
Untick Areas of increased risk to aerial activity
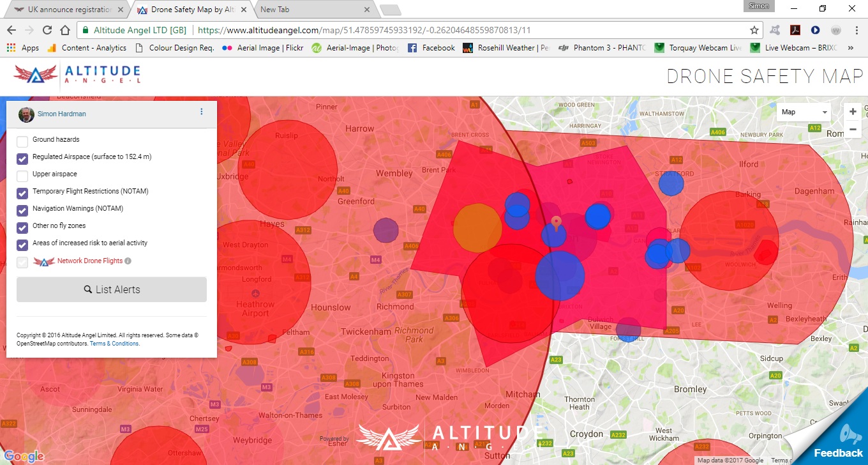(22, 245)
